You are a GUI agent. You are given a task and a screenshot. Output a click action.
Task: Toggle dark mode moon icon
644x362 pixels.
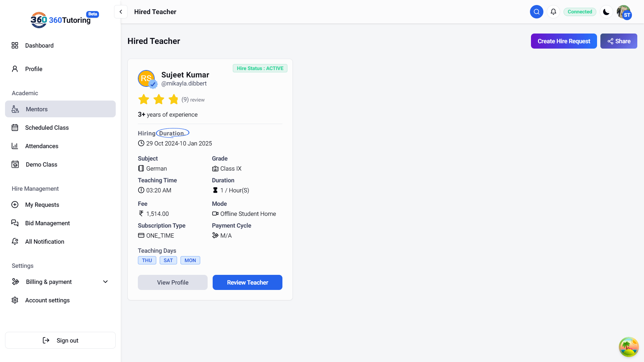point(606,12)
